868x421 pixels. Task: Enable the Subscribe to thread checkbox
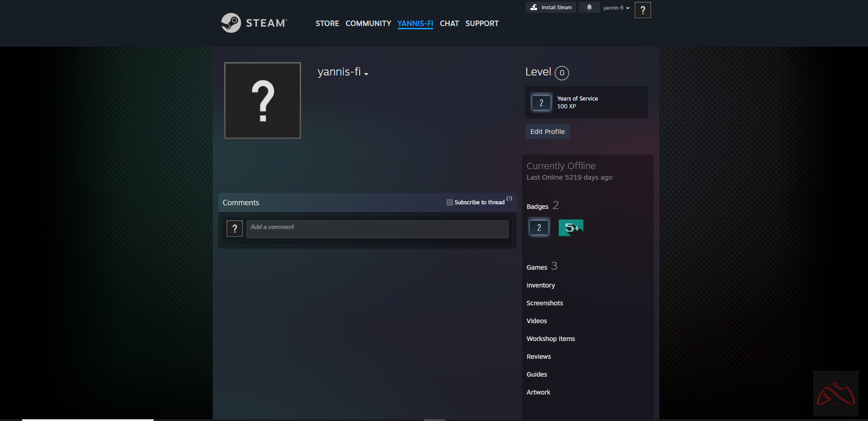click(x=449, y=203)
